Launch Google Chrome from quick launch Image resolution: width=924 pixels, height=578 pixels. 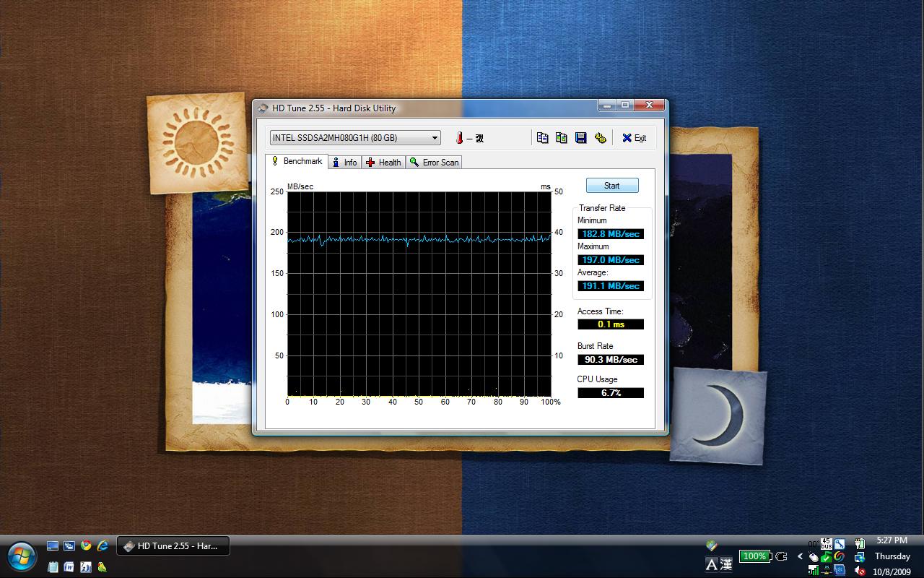[86, 545]
